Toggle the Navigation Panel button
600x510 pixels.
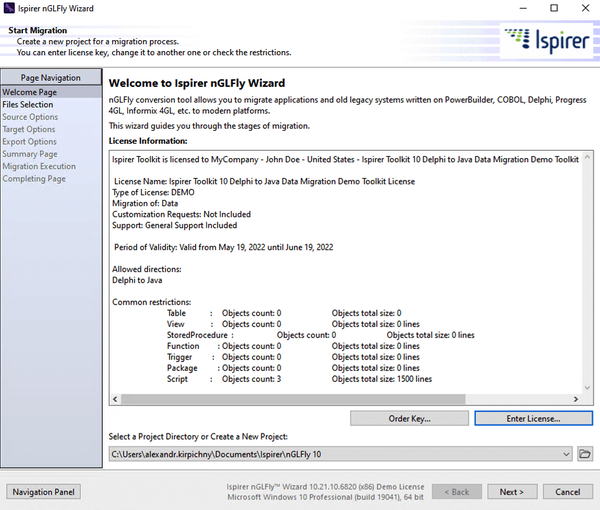tap(43, 492)
